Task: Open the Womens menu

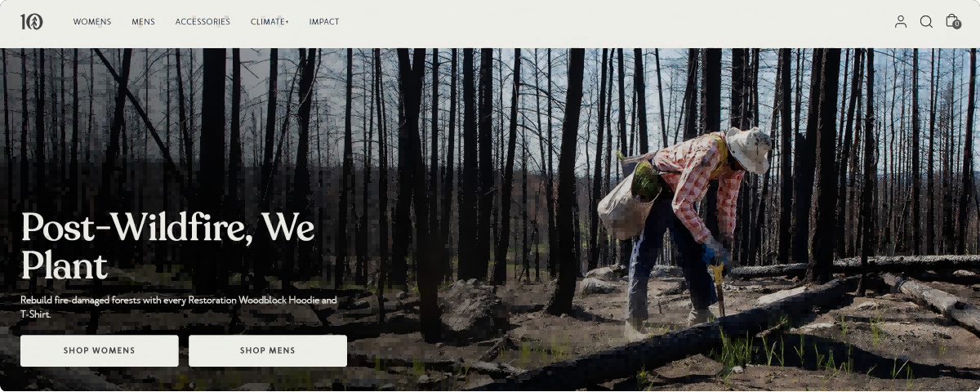Action: pyautogui.click(x=92, y=22)
